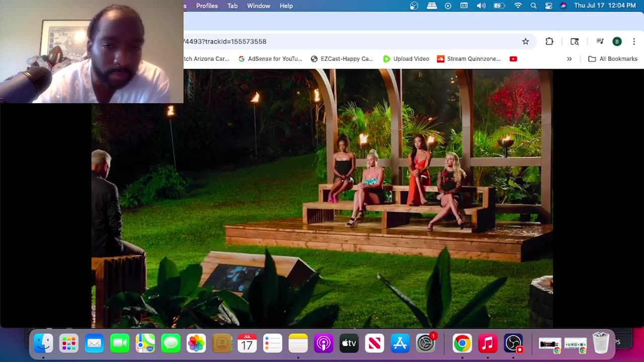Open FaceTime from the Dock

pos(120,344)
